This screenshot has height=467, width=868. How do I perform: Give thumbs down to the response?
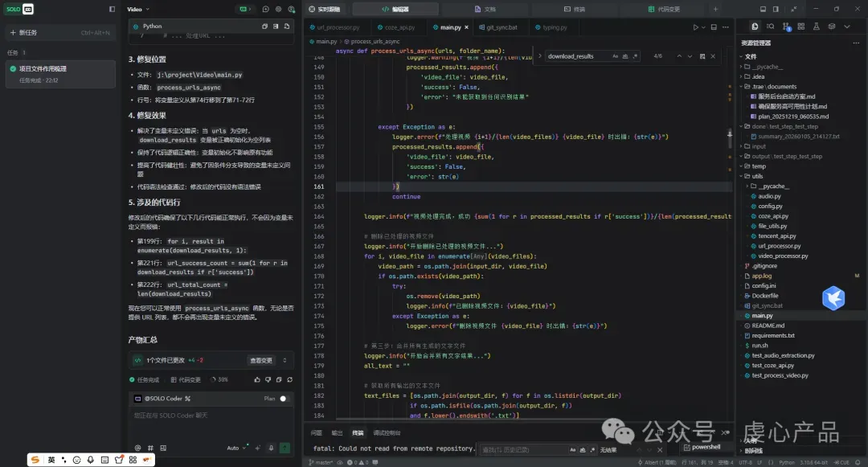pos(268,379)
